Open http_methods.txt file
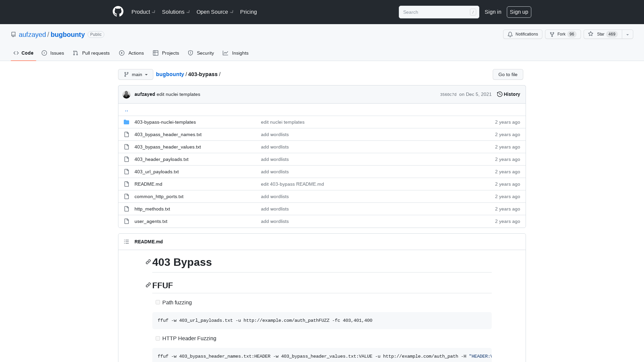 152,209
